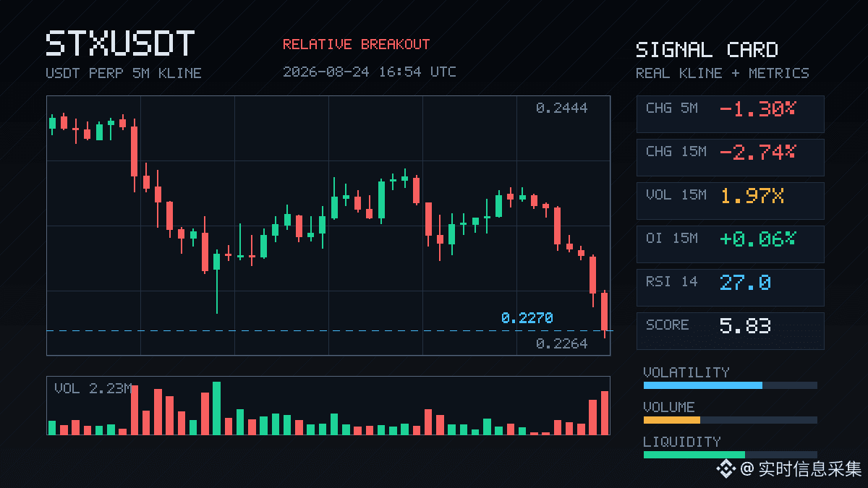Click the 0.2264 low price label
Viewport: 868px width, 488px height.
561,344
